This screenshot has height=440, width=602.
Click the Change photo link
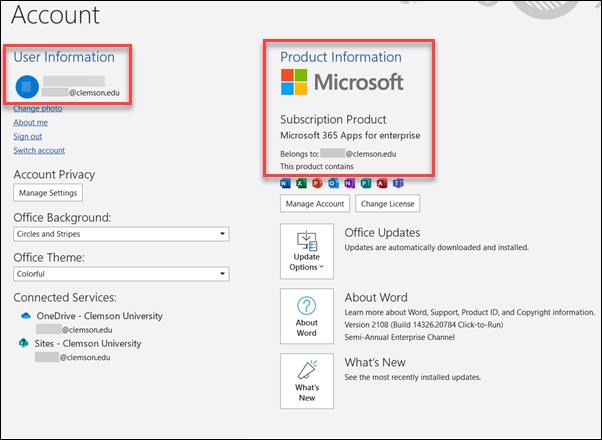(38, 109)
